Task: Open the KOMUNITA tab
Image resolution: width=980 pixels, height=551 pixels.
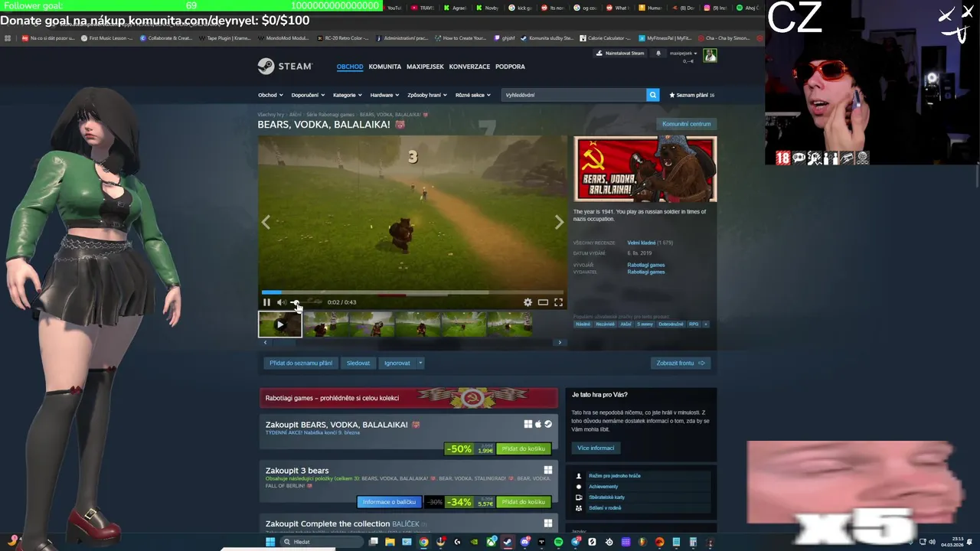Action: pos(384,67)
